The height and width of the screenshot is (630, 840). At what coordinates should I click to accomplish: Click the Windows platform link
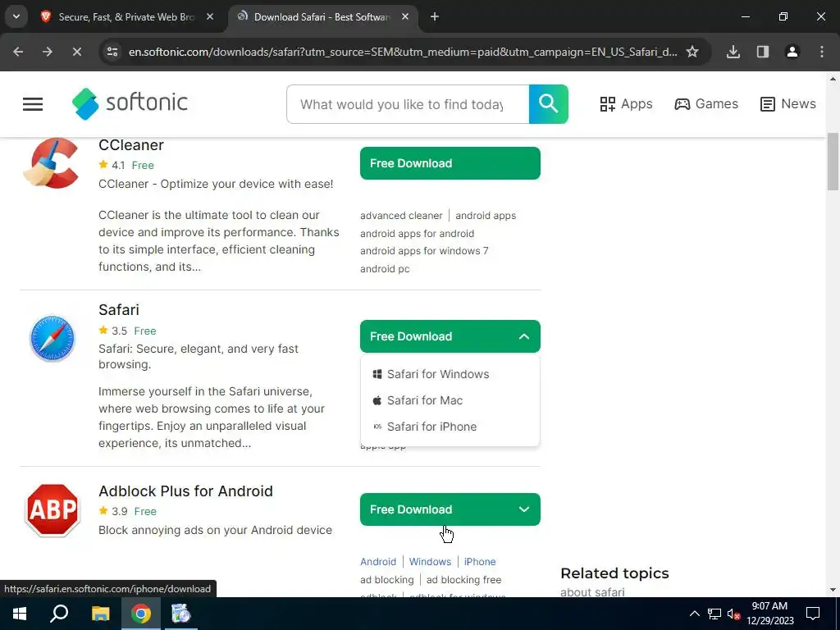click(x=430, y=561)
